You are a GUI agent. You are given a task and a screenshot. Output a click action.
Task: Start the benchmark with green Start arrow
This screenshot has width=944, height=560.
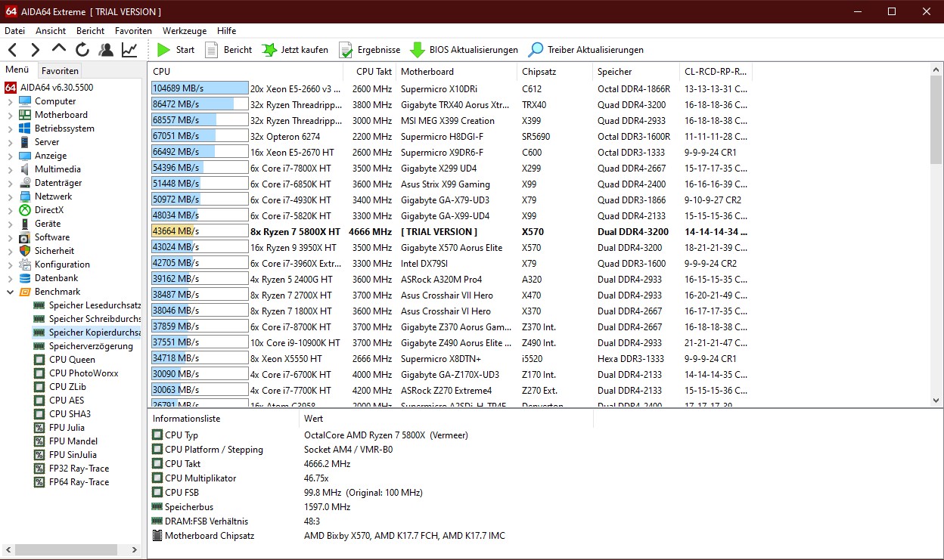pos(175,50)
